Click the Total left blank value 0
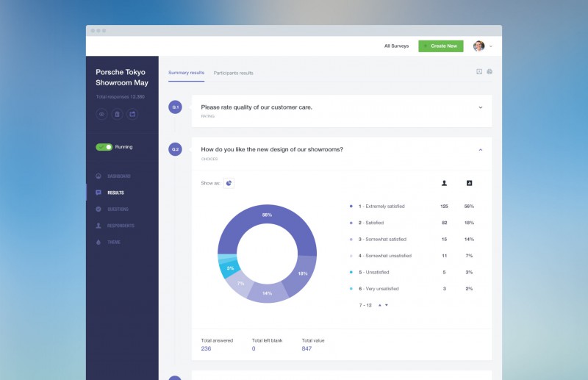 click(x=254, y=349)
